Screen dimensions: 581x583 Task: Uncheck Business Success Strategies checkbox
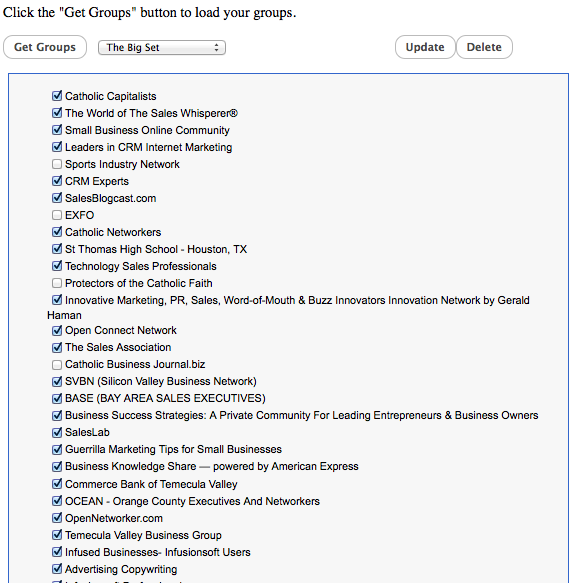[57, 415]
